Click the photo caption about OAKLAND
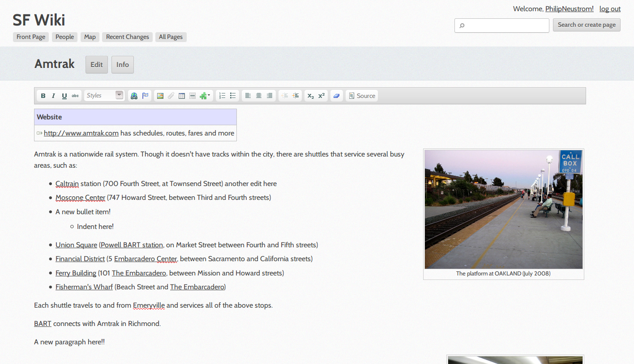Image resolution: width=634 pixels, height=364 pixels. [x=503, y=273]
